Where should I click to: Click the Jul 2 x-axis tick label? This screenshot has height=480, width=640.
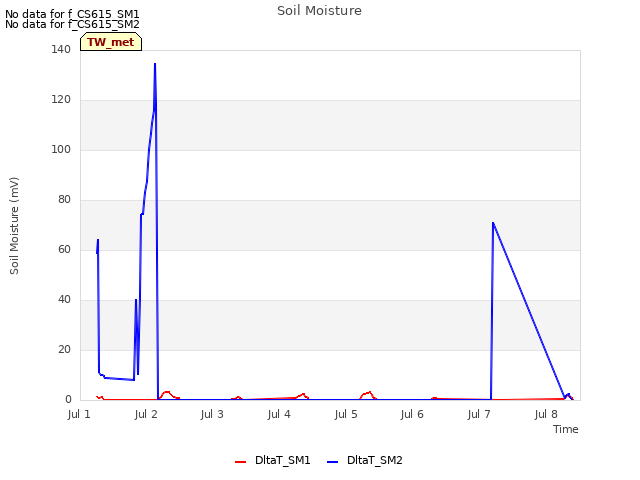click(146, 414)
